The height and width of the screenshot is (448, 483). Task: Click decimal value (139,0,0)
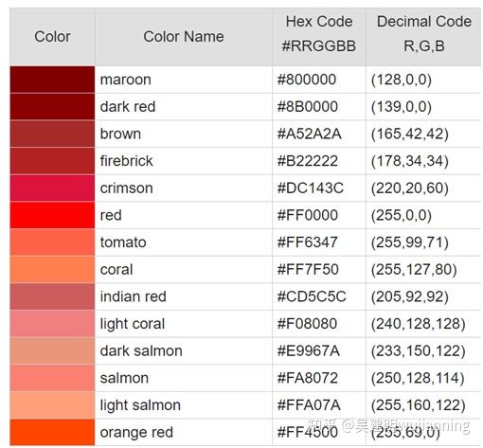click(x=402, y=107)
